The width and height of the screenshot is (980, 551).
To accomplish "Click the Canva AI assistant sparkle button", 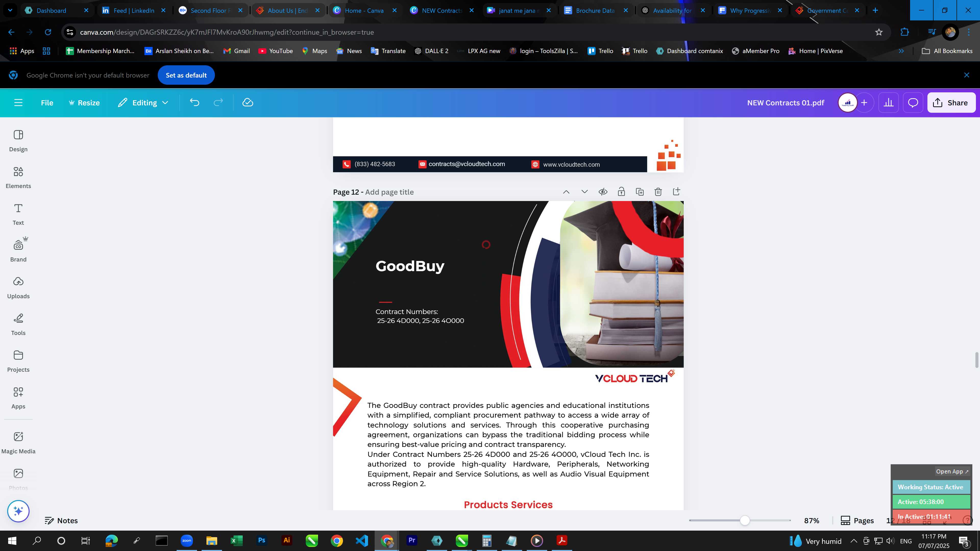I will pos(18,511).
